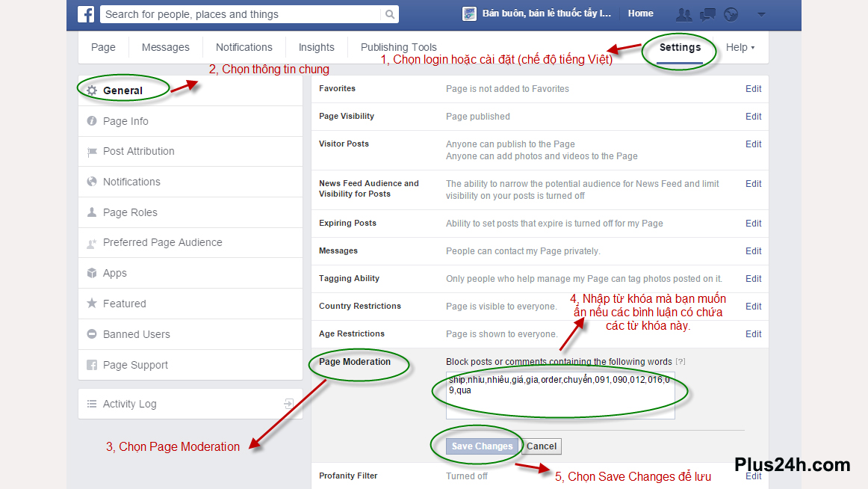The width and height of the screenshot is (868, 489).
Task: Open Banned Users settings
Action: (190, 334)
